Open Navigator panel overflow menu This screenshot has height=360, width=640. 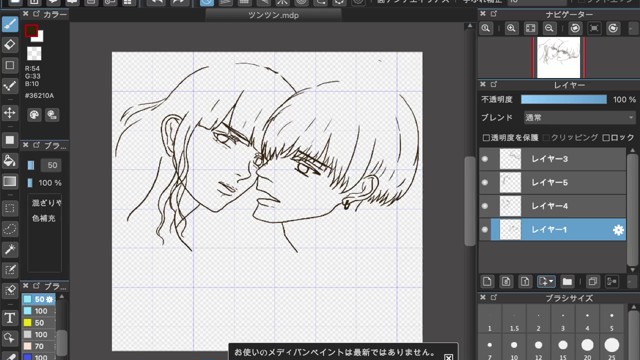[x=632, y=28]
